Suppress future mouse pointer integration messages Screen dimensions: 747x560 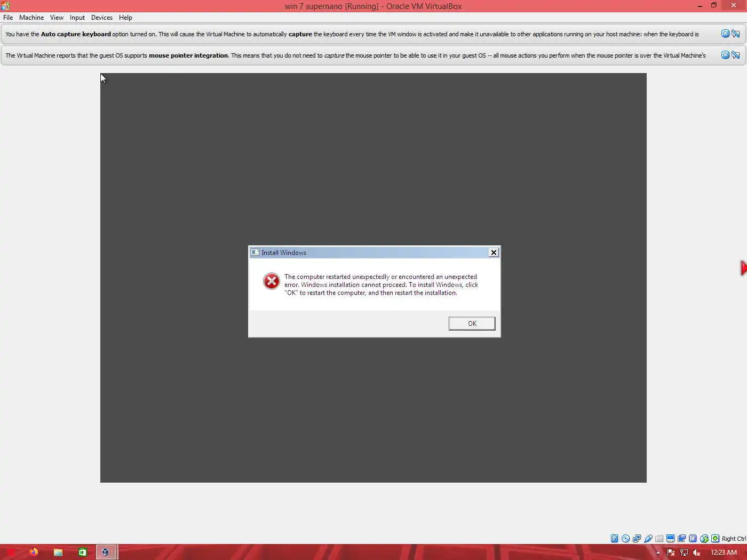[x=736, y=55]
